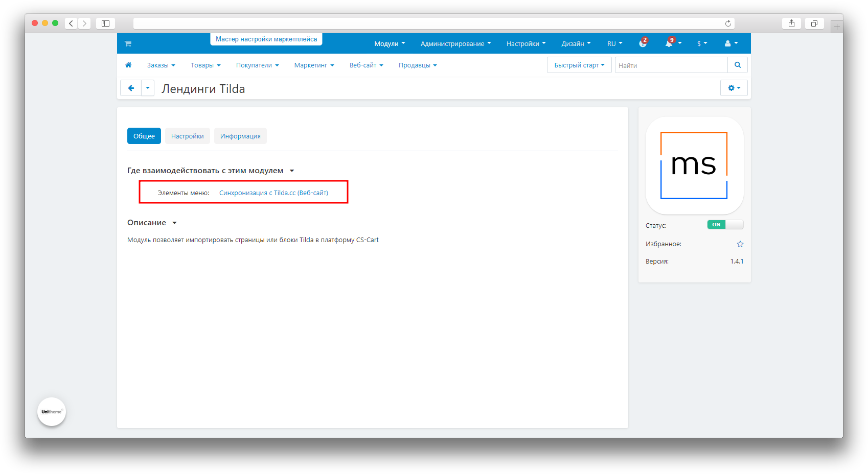Click browser forward navigation button

(84, 23)
